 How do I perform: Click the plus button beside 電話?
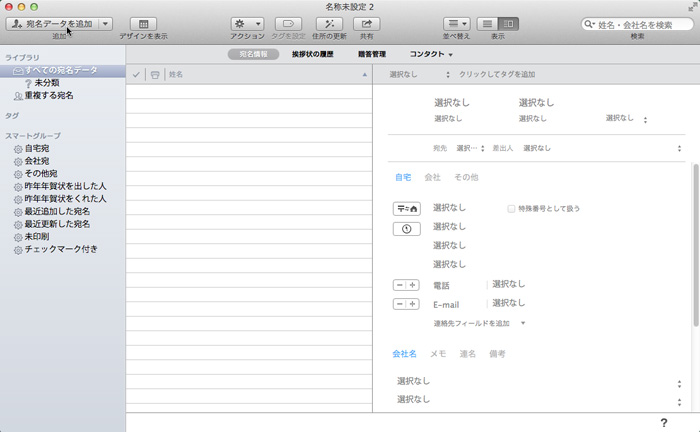coord(412,285)
